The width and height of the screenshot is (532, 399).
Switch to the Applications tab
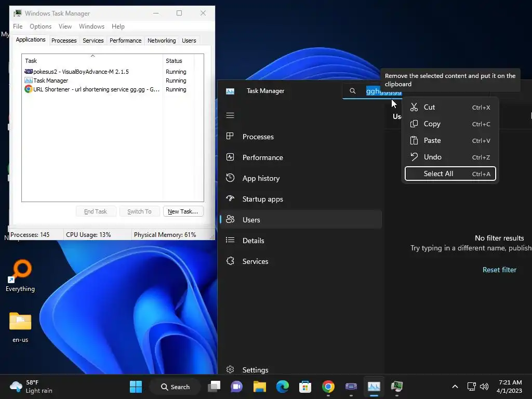31,39
